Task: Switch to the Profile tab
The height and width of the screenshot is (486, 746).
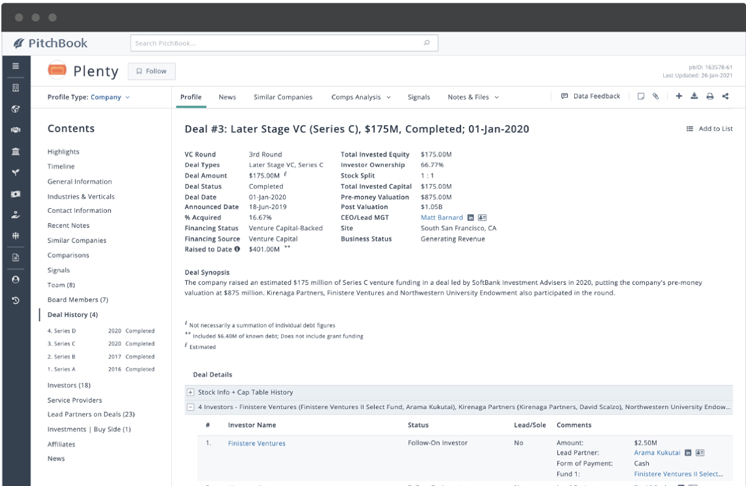Action: tap(191, 97)
